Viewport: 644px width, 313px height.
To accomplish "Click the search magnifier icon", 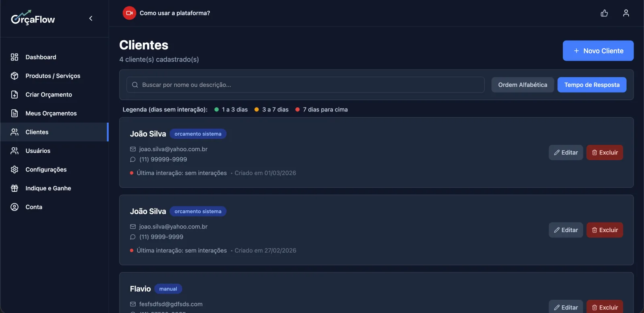I will coord(135,85).
